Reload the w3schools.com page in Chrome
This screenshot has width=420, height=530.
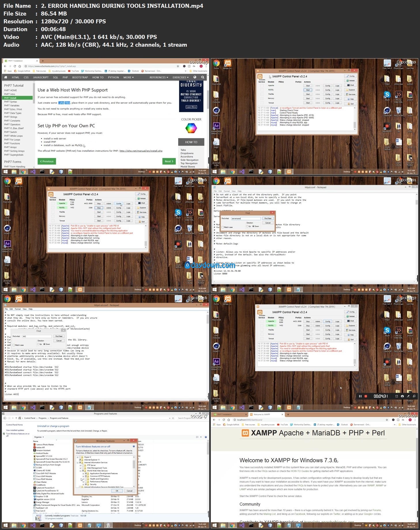(x=15, y=66)
